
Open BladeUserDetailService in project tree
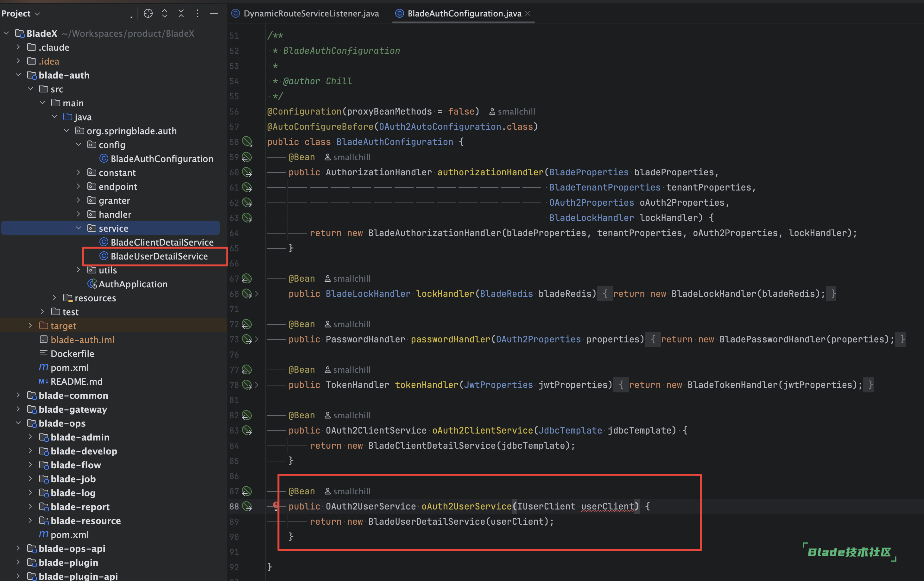[x=159, y=256]
